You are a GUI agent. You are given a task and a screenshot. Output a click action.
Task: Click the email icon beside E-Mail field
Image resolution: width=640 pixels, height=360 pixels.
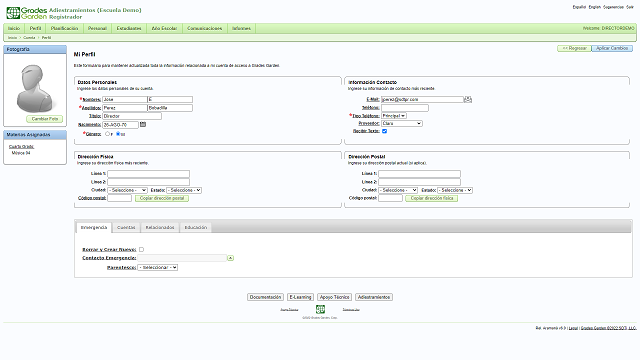(468, 99)
